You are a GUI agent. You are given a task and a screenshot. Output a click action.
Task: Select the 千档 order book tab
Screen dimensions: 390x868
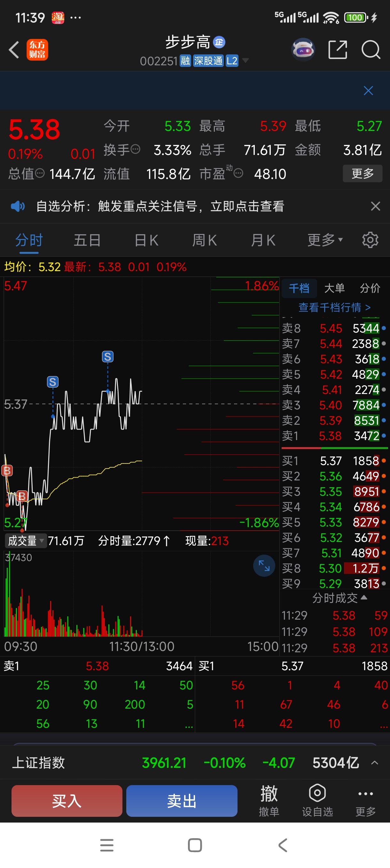(x=299, y=288)
